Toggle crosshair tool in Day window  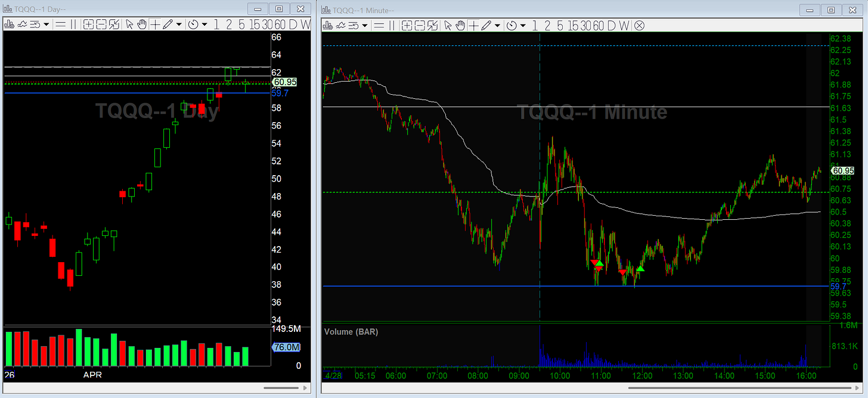pos(155,24)
